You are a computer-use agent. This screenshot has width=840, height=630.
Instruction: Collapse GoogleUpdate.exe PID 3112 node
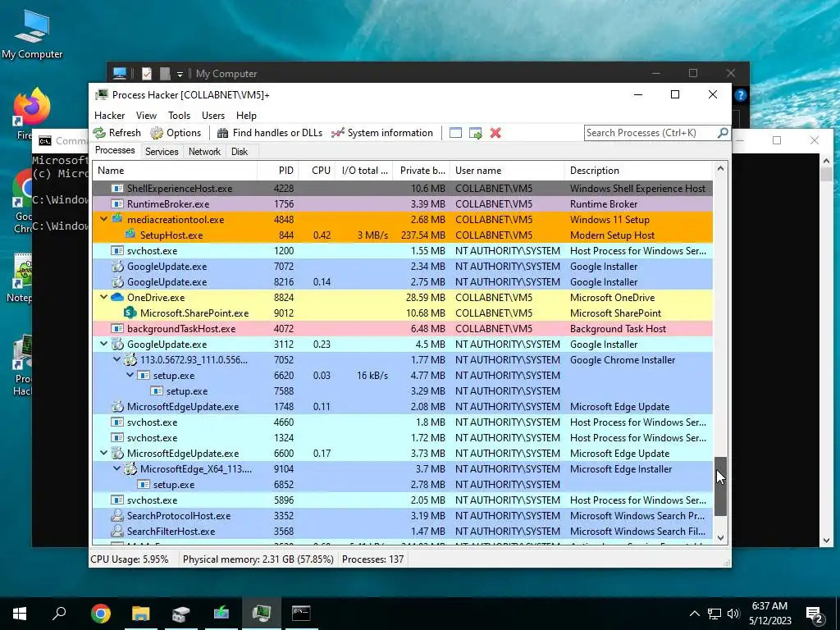point(103,344)
